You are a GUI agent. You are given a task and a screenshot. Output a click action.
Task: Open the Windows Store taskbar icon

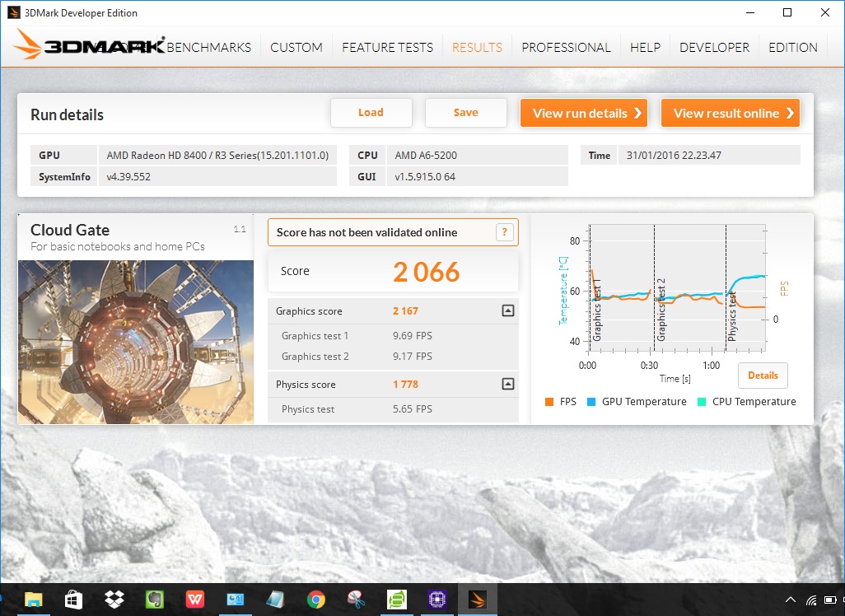73,600
